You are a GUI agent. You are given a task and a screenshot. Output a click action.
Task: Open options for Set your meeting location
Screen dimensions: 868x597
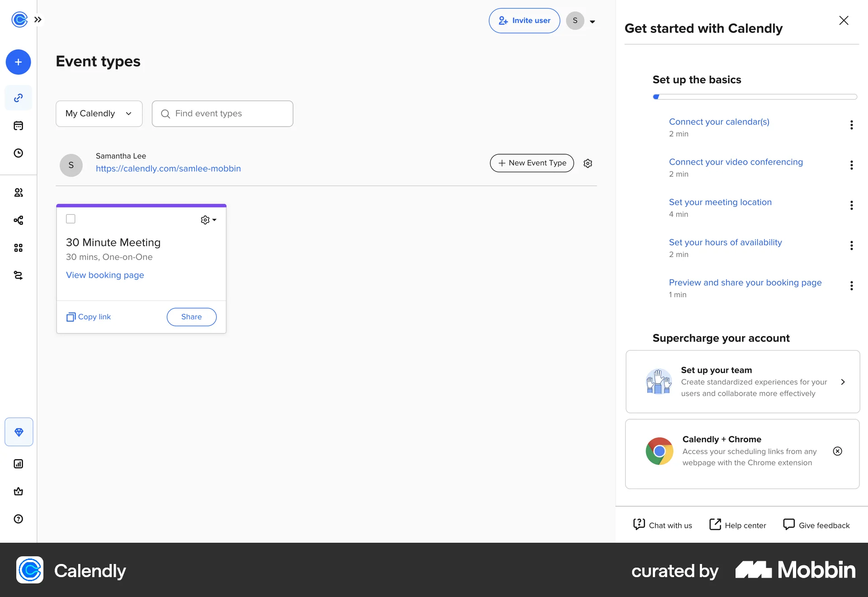click(852, 205)
